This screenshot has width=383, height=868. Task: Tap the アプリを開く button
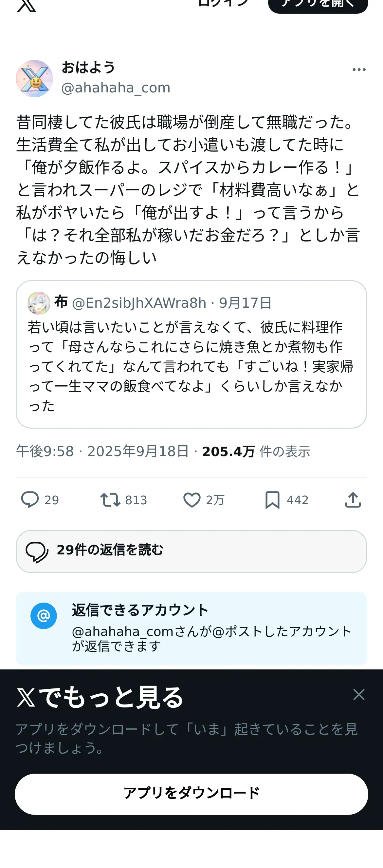click(318, 5)
